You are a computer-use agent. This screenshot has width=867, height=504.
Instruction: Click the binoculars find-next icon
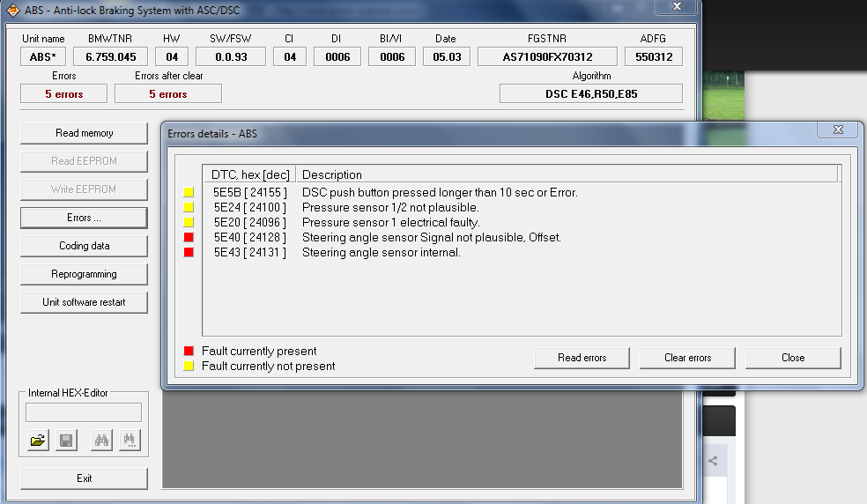(x=130, y=441)
